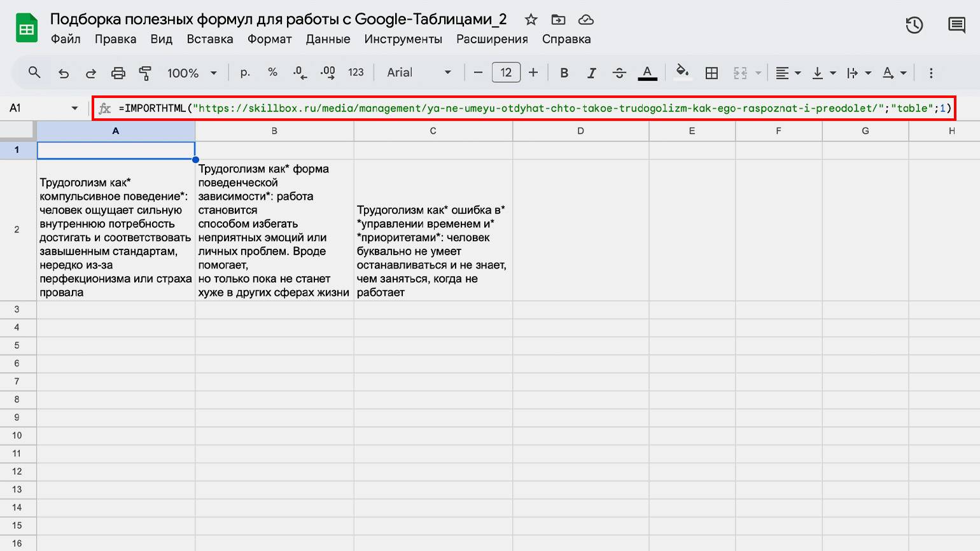Select cell with "управлении временем" text
Image resolution: width=980 pixels, height=551 pixels.
(433, 230)
